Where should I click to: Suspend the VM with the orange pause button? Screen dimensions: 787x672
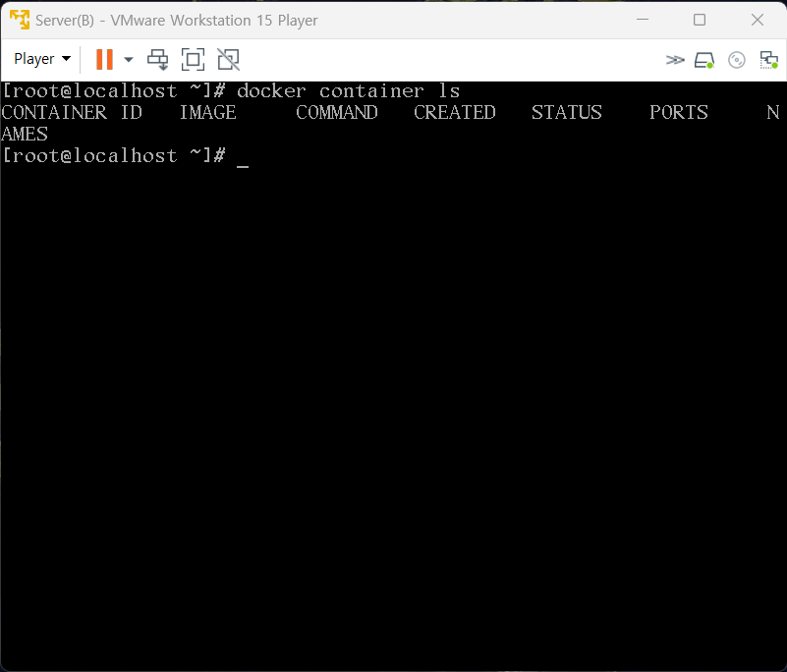(104, 59)
